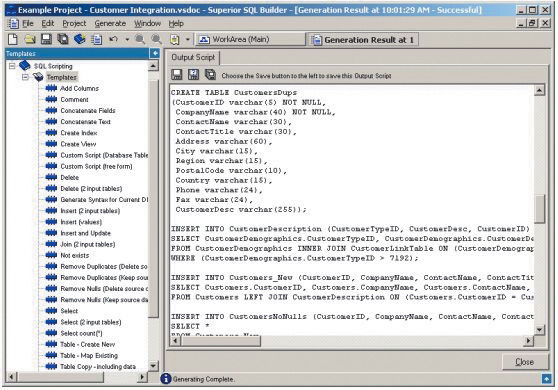Viewport: 558px width, 390px height.
Task: Select the Comment template
Action: [x=74, y=99]
